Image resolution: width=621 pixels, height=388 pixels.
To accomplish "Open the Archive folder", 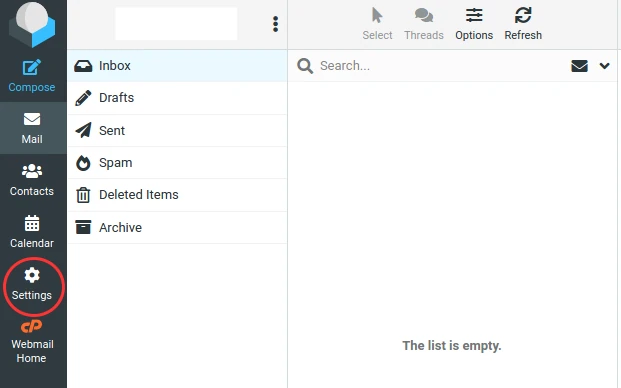I will click(177, 227).
